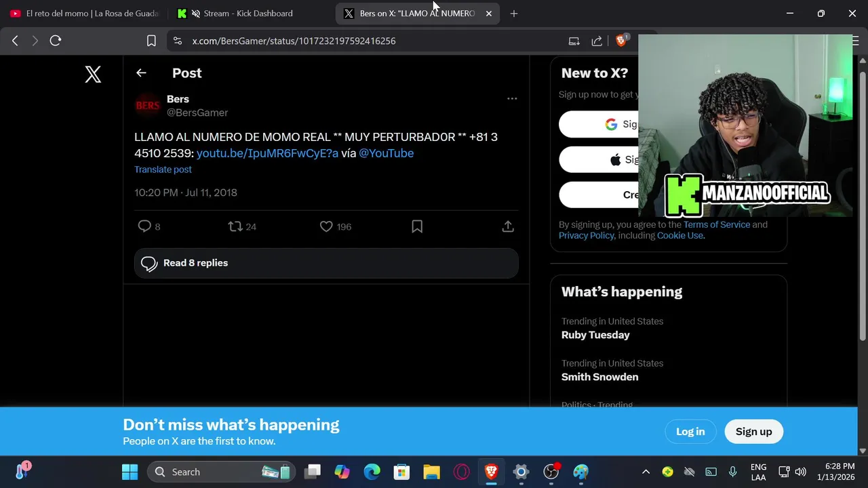This screenshot has height=488, width=868.
Task: Click the Create account button
Action: click(x=598, y=195)
